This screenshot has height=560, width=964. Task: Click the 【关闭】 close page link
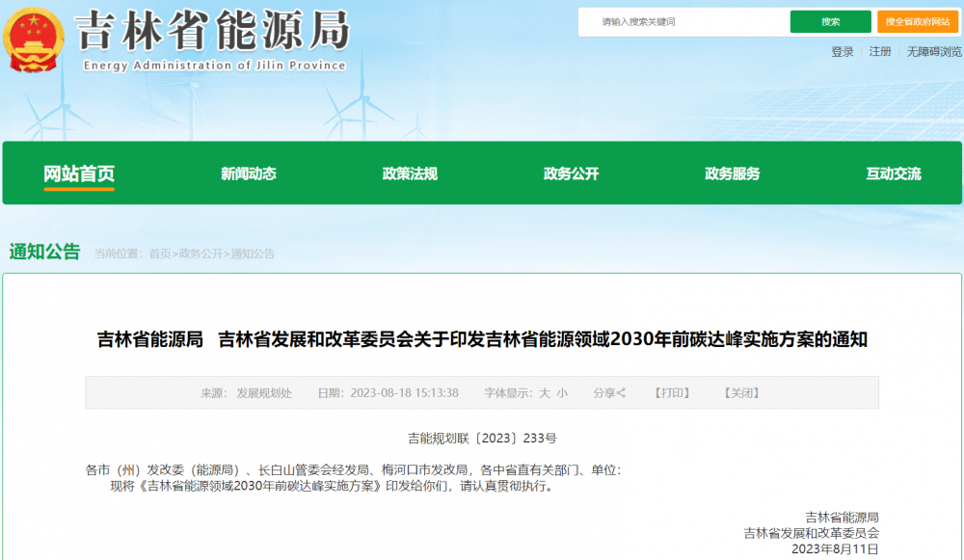click(741, 393)
